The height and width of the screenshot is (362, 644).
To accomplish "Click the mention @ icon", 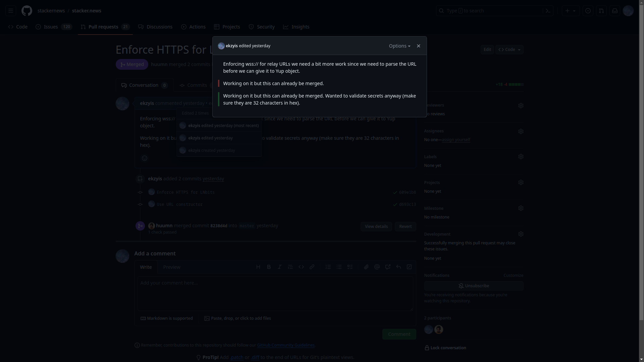I will [377, 267].
